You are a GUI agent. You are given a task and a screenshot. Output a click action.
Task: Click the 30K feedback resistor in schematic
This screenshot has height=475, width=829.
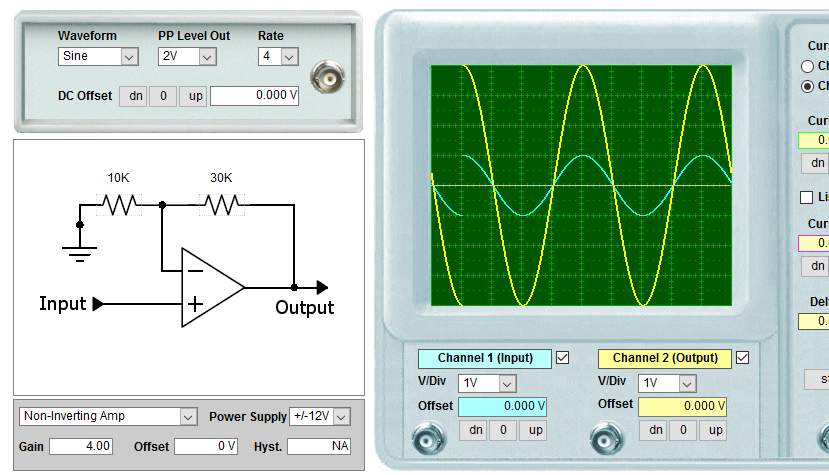point(222,204)
